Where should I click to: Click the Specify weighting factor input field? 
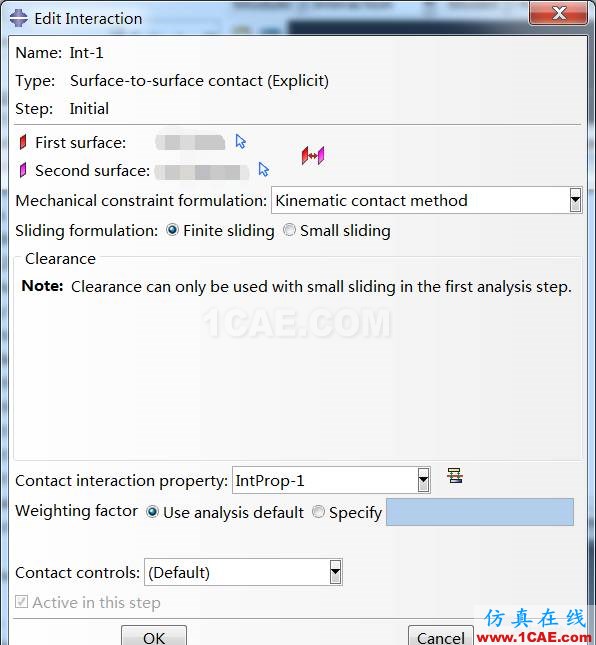tap(480, 512)
